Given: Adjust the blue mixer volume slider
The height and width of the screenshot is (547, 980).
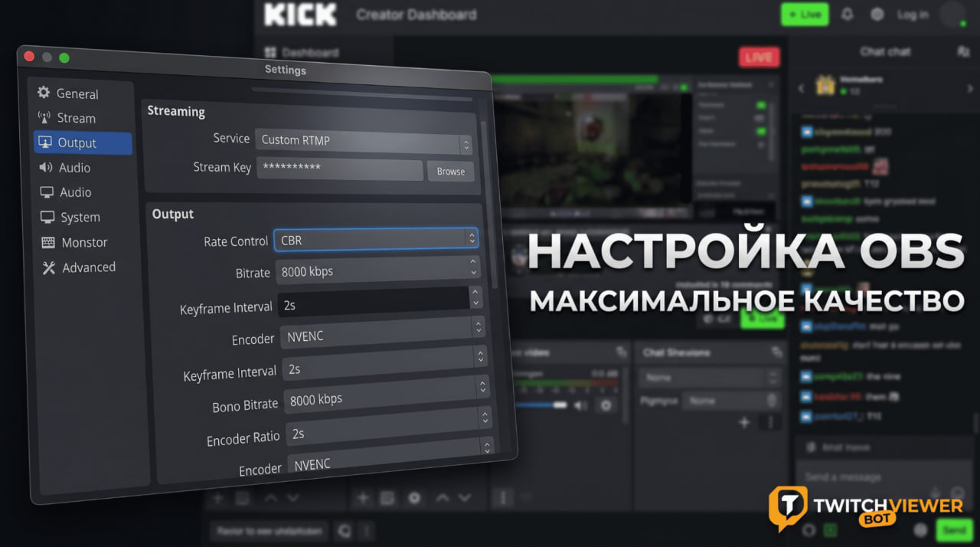Looking at the screenshot, I should point(541,405).
